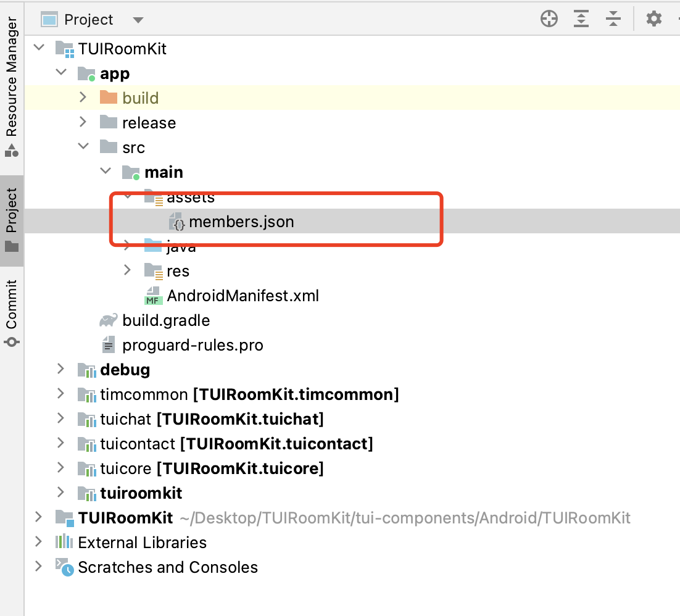Select the tuiroomkit module label

141,493
